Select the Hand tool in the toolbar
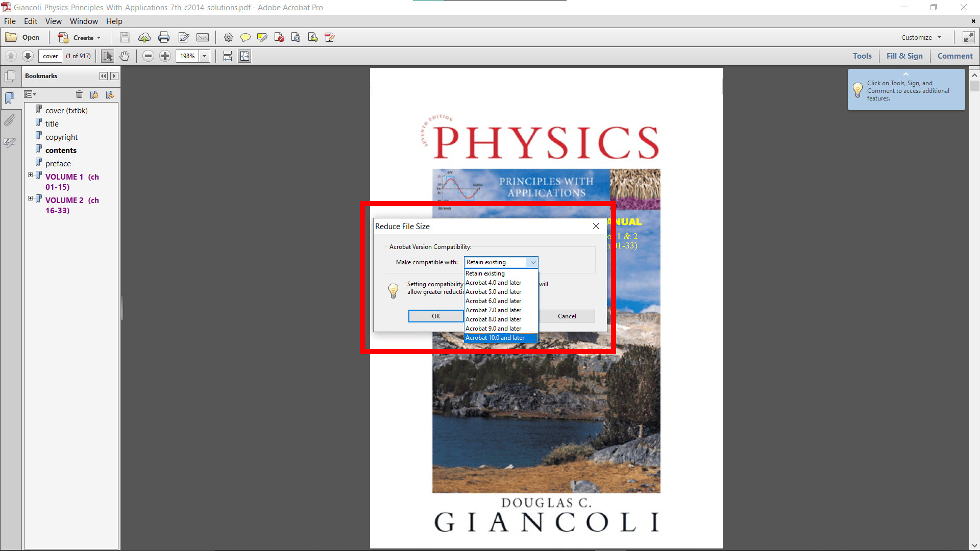The width and height of the screenshot is (980, 551). coord(125,56)
